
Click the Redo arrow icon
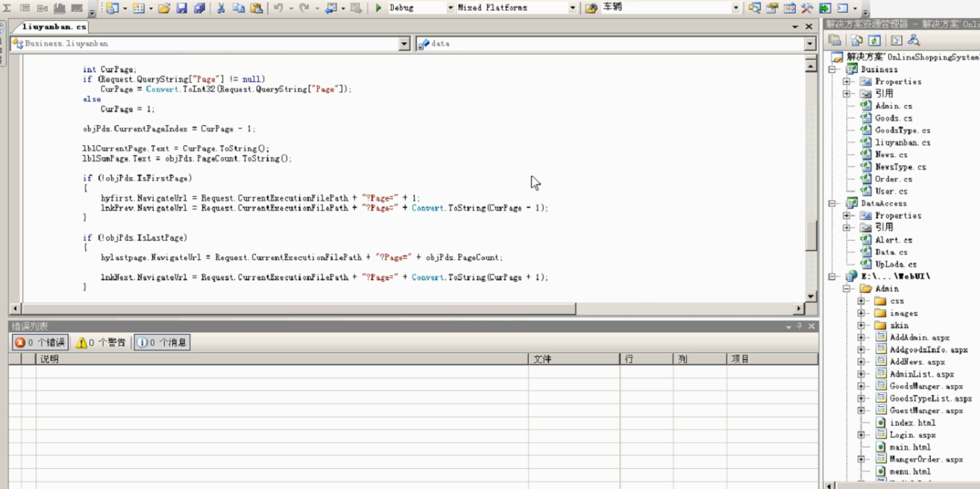[x=304, y=8]
